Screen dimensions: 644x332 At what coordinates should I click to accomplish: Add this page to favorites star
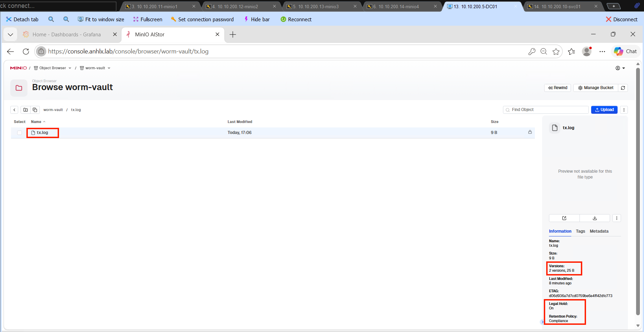(x=556, y=51)
